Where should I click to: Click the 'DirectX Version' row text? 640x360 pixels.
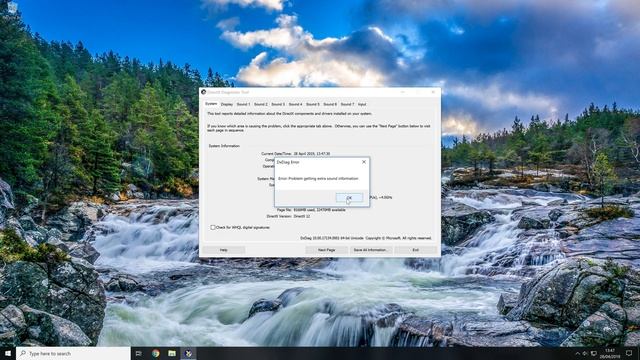[x=288, y=216]
